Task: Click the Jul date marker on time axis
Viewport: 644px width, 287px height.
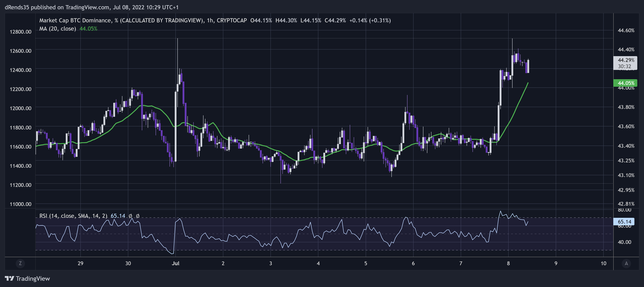Action: [x=175, y=263]
